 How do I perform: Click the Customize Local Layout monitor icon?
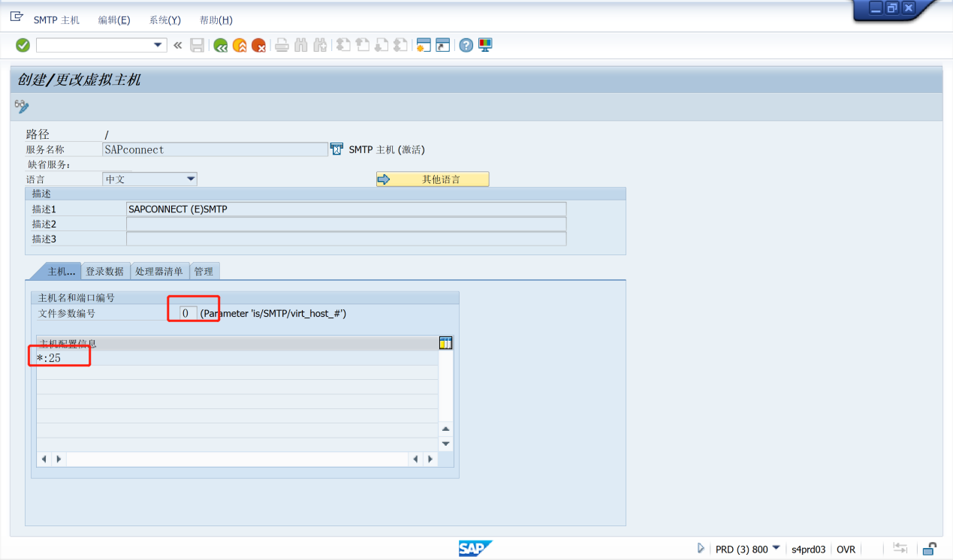click(x=486, y=45)
